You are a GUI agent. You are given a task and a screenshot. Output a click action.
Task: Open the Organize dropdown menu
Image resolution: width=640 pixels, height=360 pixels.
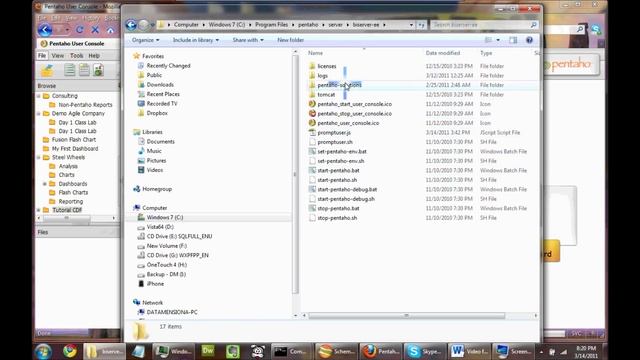pos(145,40)
